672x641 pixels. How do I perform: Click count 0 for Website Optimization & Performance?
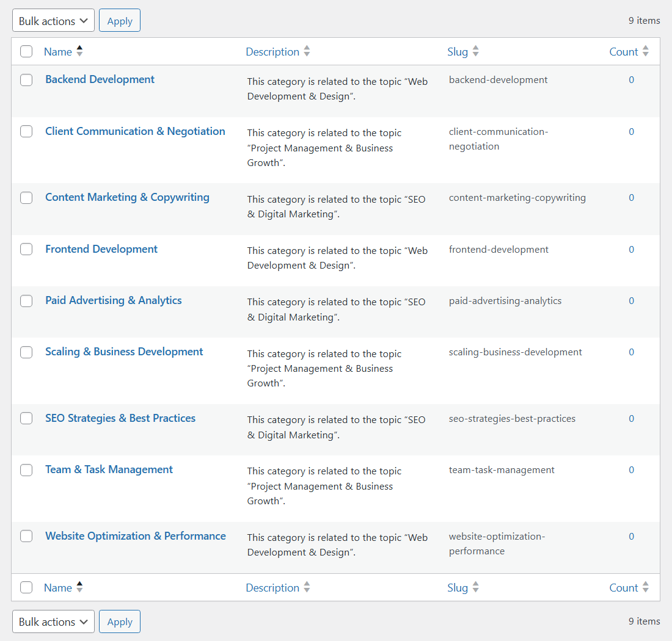[631, 536]
